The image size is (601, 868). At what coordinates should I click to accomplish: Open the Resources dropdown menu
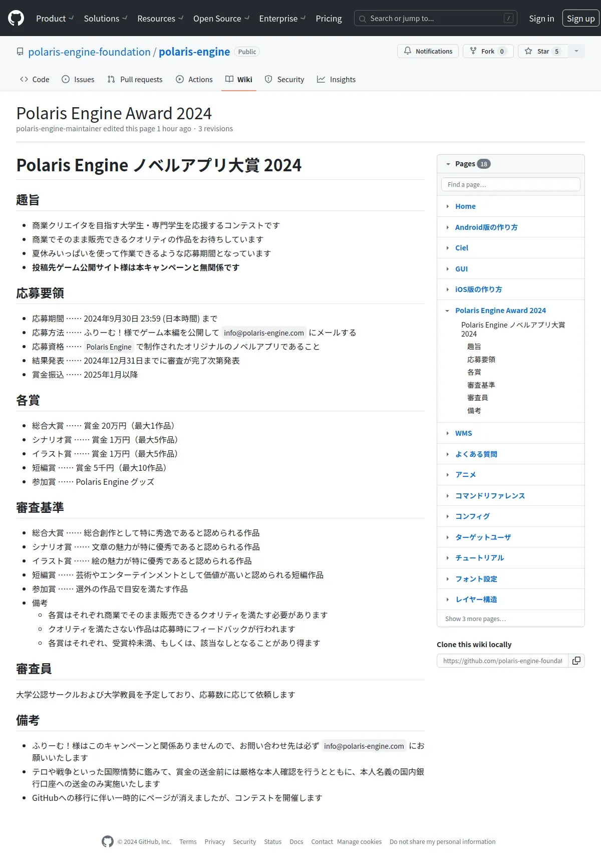[160, 19]
